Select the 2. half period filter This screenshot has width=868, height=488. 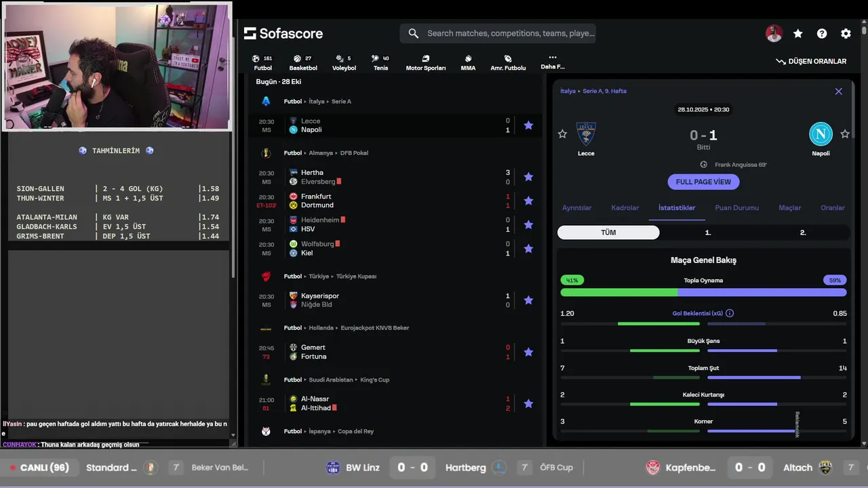(803, 232)
